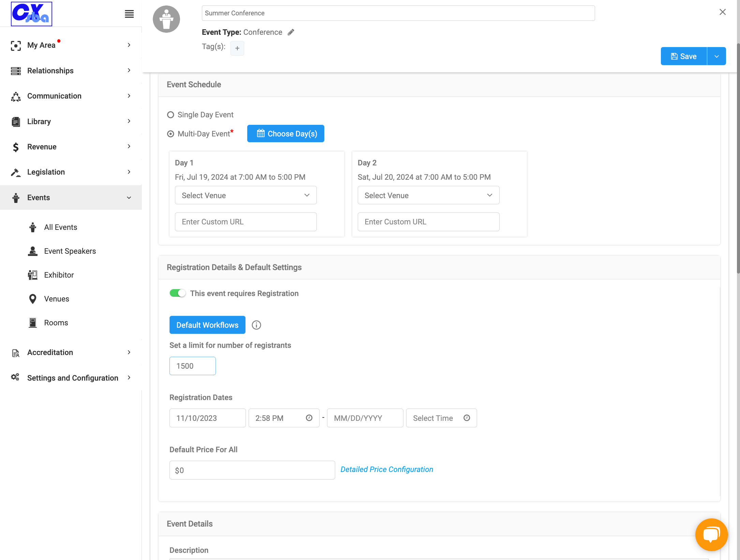This screenshot has height=560, width=740.
Task: Click the event podium avatar icon
Action: coord(166,19)
